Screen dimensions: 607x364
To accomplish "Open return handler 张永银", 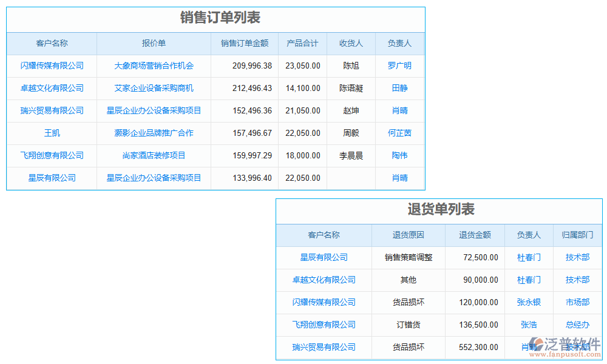I will coord(528,302).
